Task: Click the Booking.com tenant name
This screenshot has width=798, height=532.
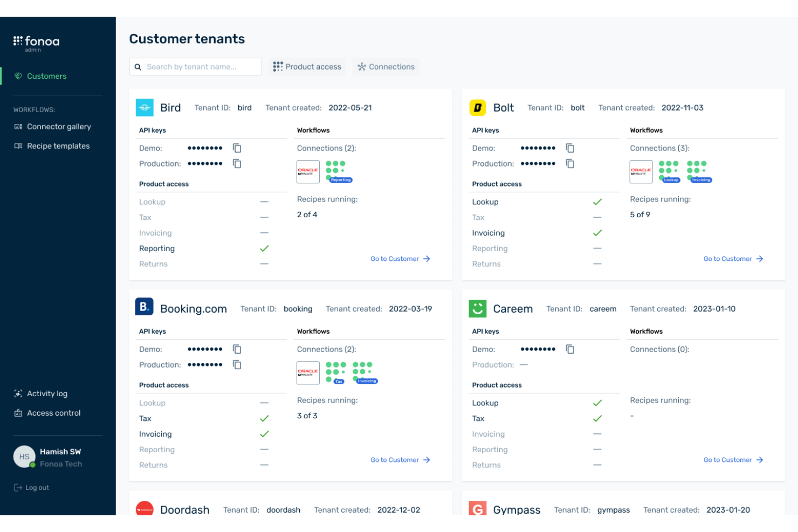Action: pyautogui.click(x=194, y=309)
